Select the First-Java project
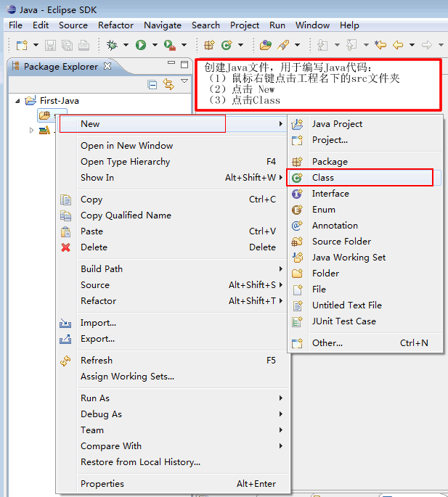448x497 pixels. coord(60,101)
